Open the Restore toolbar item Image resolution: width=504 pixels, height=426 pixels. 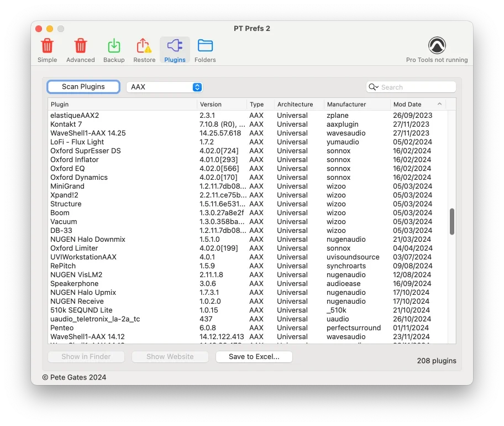144,50
